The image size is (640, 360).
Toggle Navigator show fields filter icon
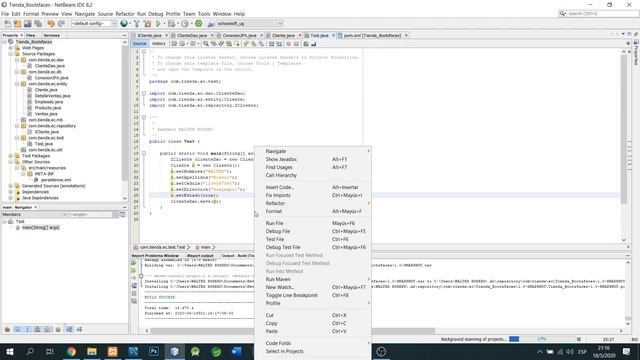[x=18, y=329]
